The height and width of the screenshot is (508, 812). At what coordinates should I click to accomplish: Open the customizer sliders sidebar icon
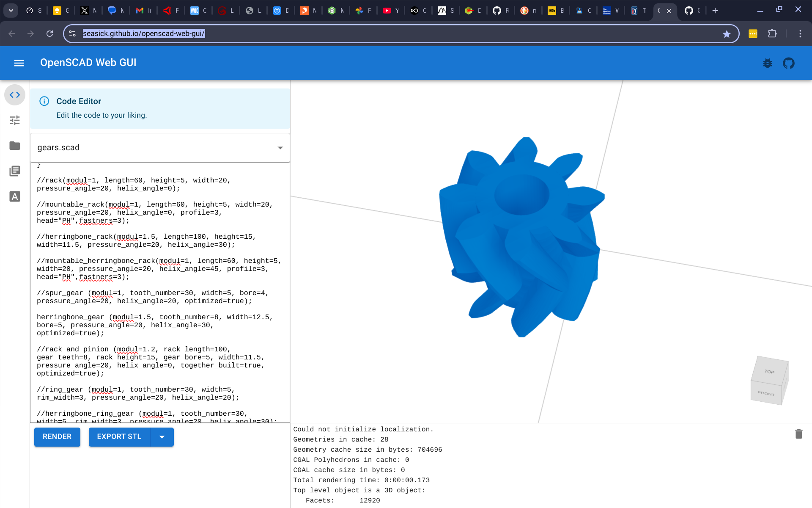tap(15, 120)
